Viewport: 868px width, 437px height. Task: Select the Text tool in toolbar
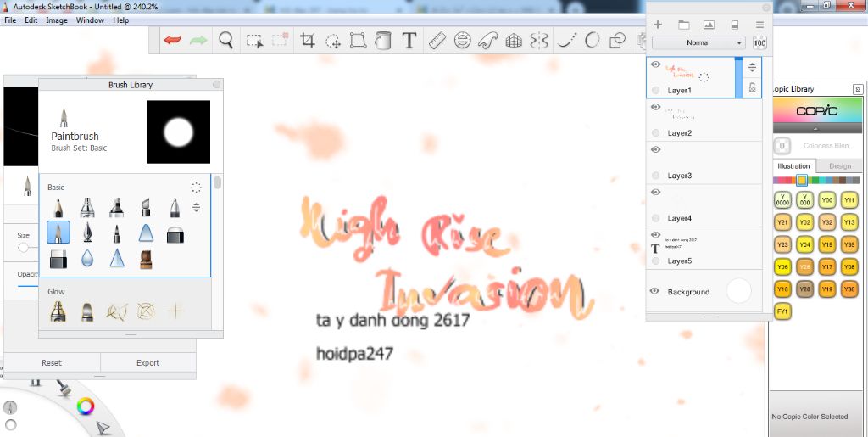click(x=409, y=41)
